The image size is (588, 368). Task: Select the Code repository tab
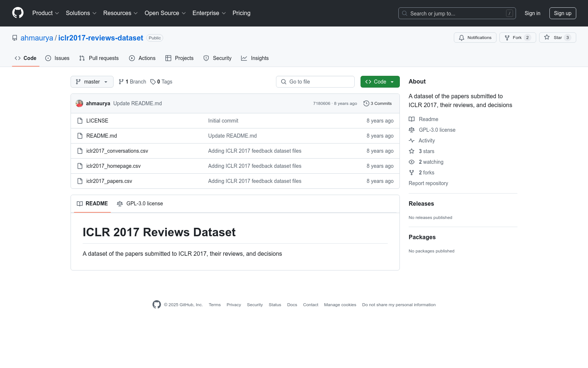tap(26, 58)
